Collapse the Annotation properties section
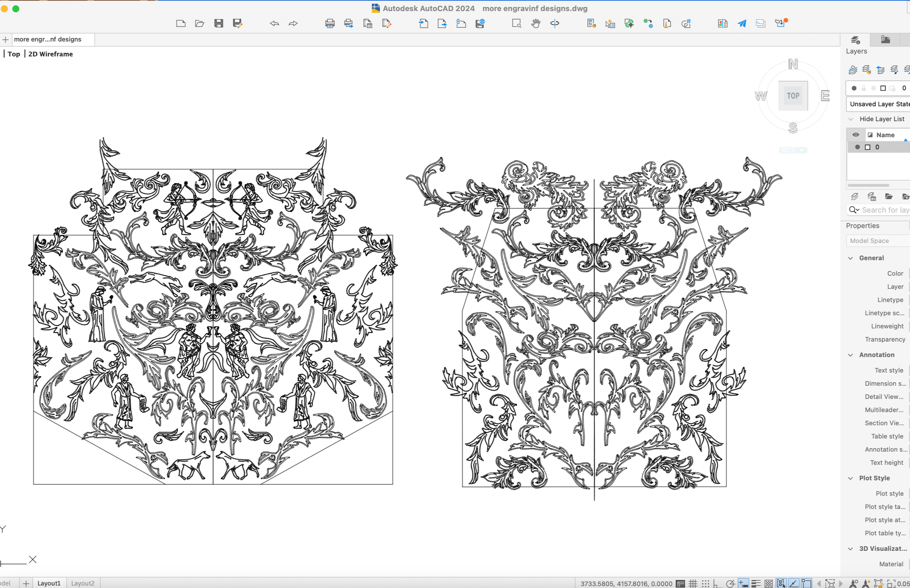This screenshot has width=910, height=588. pyautogui.click(x=851, y=355)
